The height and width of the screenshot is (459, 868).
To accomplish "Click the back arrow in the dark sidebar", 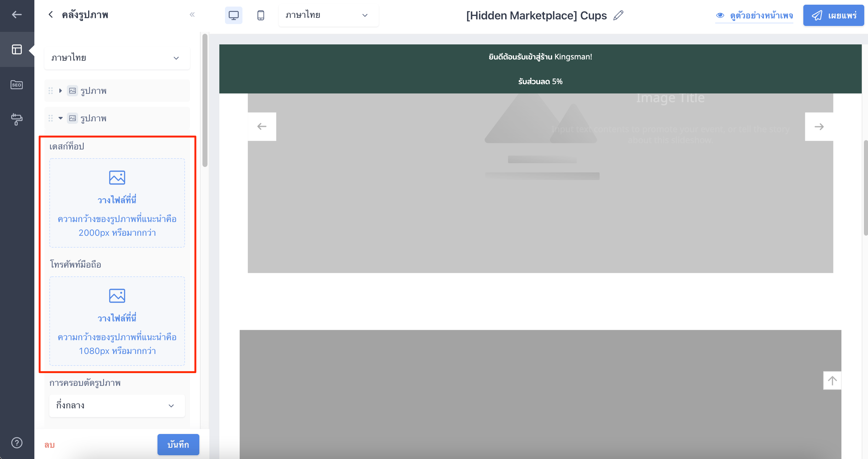I will pos(17,14).
